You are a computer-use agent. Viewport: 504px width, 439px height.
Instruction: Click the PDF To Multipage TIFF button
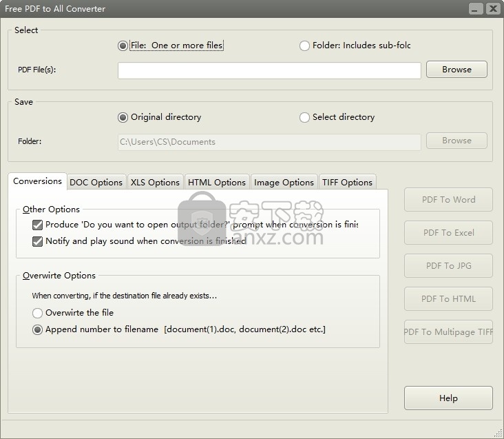(x=448, y=332)
